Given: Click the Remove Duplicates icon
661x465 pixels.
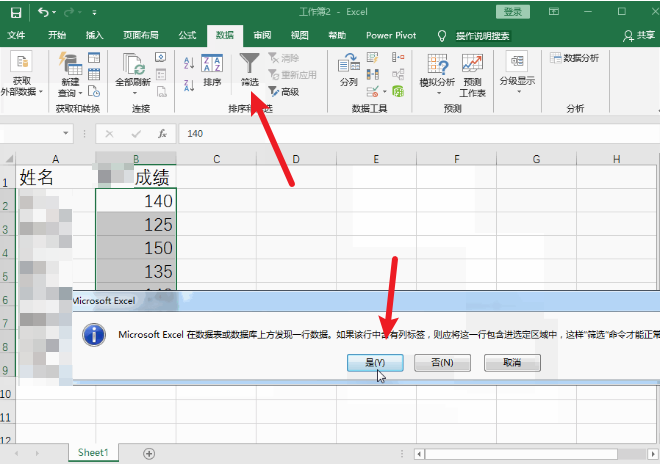Looking at the screenshot, I should 372,75.
